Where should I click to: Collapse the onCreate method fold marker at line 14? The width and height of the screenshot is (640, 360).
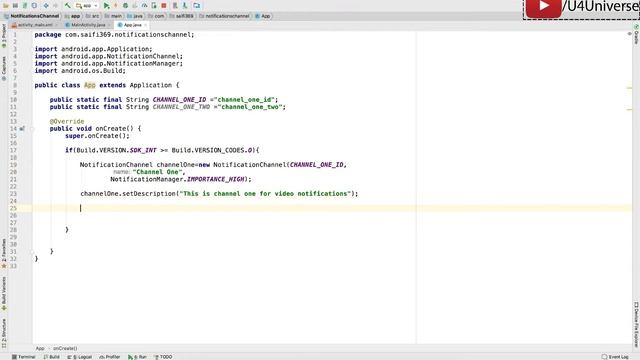tap(32, 129)
